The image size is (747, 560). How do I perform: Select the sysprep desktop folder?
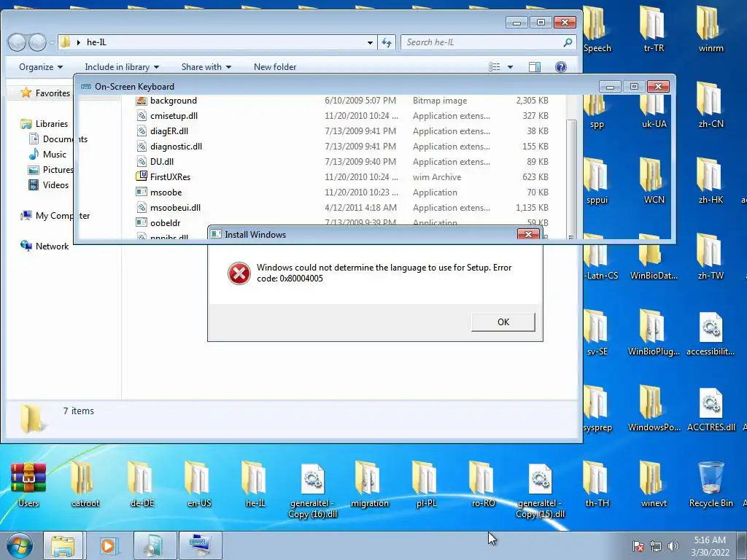tap(597, 408)
